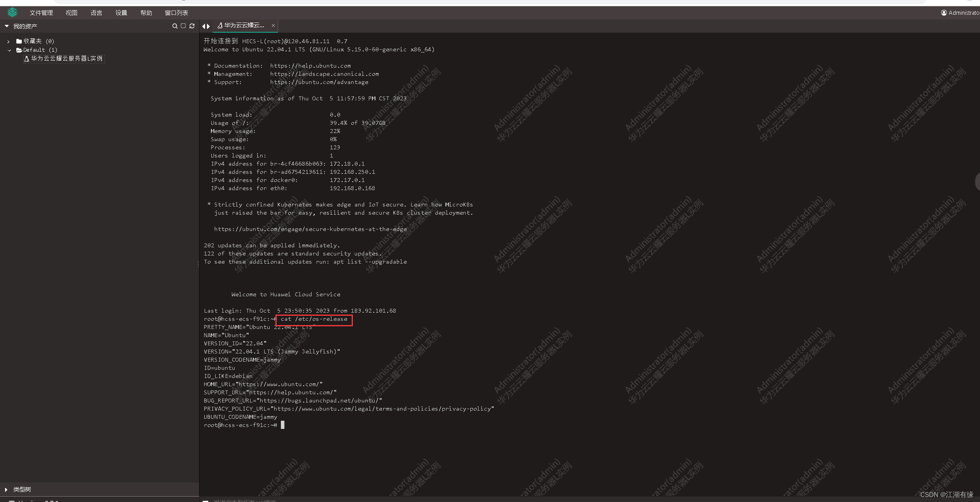Viewport: 980px width, 502px height.
Task: Click the PRIVACY_POLICY_URL line
Action: (x=349, y=409)
